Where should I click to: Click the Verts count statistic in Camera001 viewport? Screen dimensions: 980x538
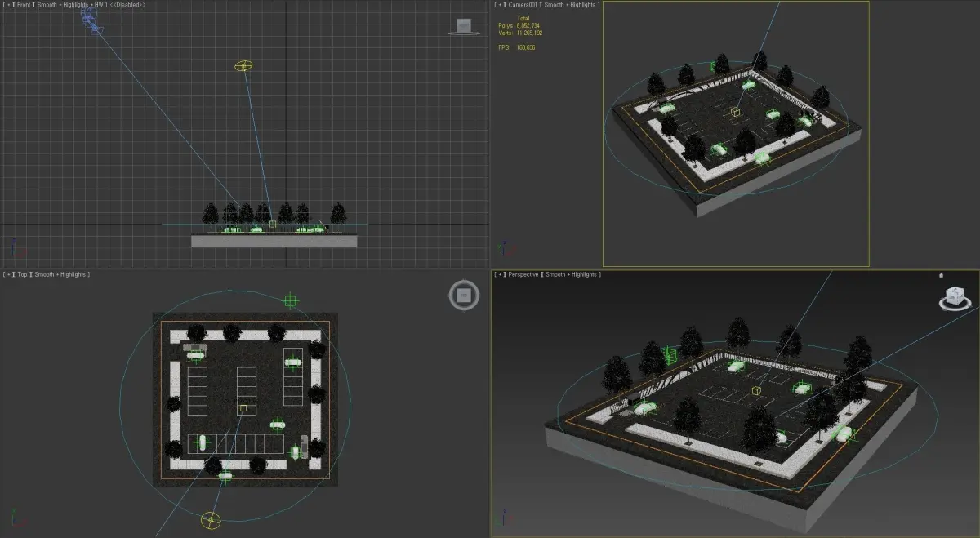[520, 33]
